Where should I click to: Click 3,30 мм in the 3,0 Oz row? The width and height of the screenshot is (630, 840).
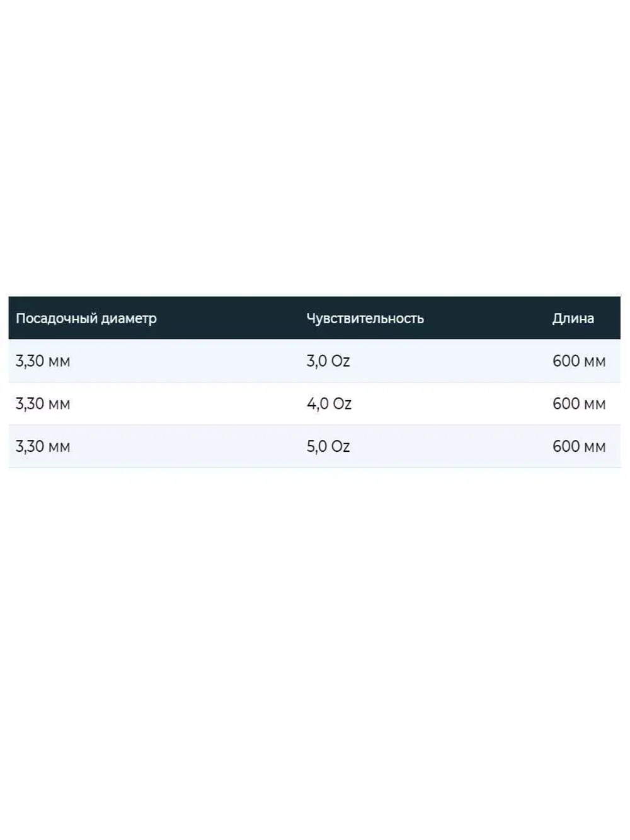[x=43, y=361]
